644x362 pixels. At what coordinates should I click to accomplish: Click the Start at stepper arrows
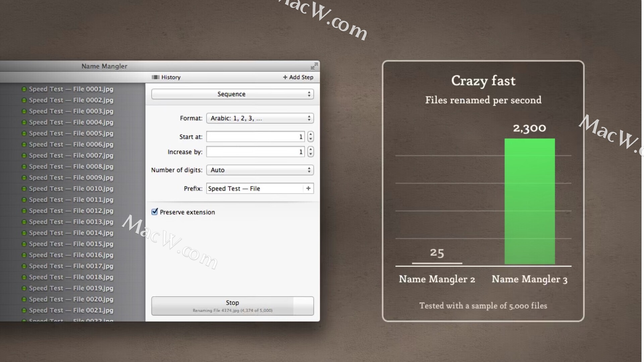311,137
